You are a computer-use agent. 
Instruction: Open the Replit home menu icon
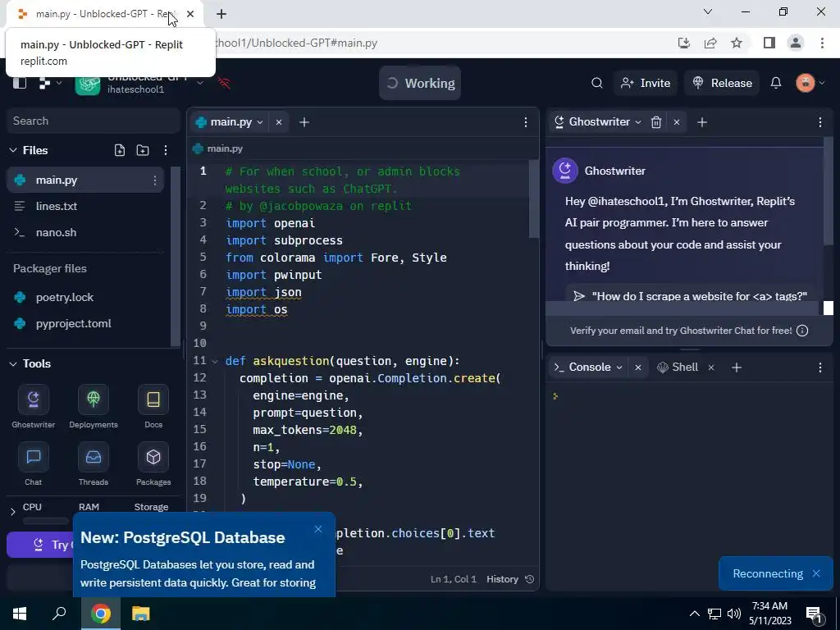click(x=46, y=83)
